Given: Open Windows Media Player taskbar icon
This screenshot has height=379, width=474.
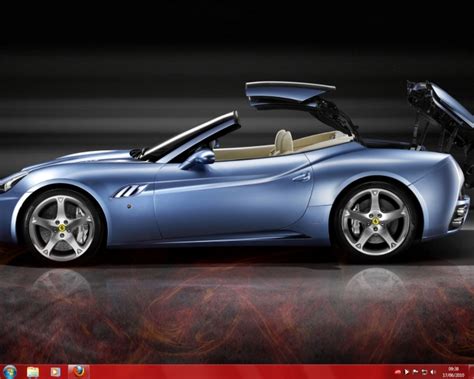Looking at the screenshot, I should 55,372.
